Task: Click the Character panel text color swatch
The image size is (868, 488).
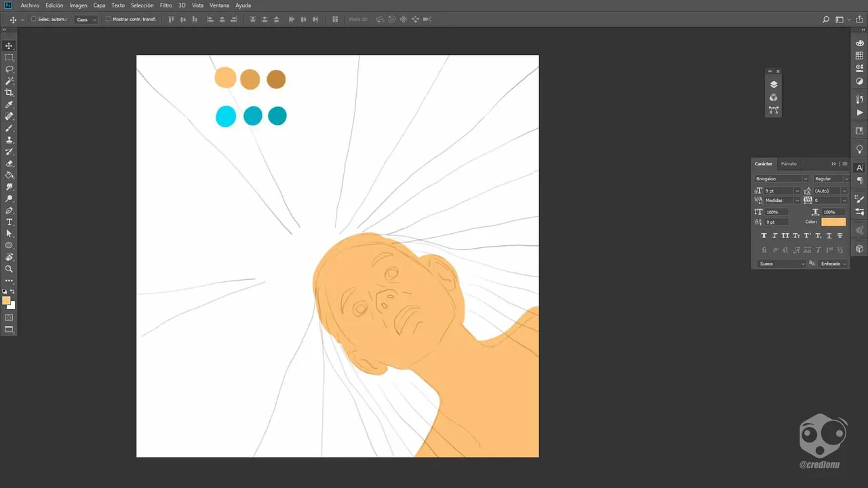Action: coord(833,222)
